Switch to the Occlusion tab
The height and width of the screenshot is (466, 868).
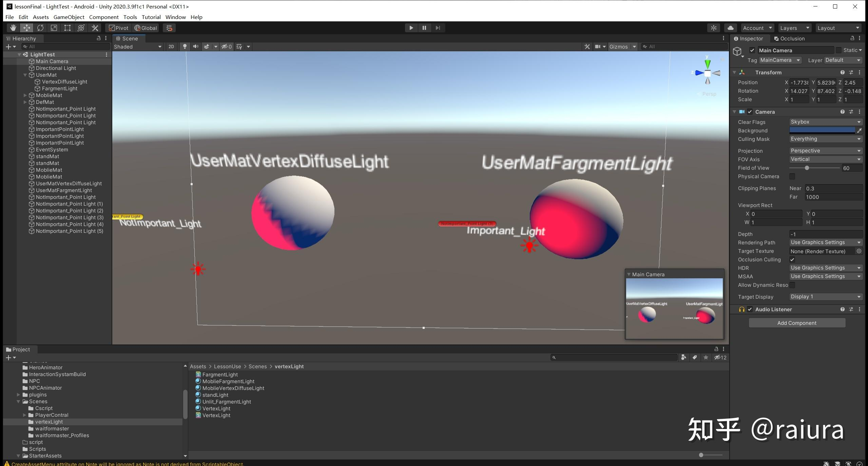[789, 38]
